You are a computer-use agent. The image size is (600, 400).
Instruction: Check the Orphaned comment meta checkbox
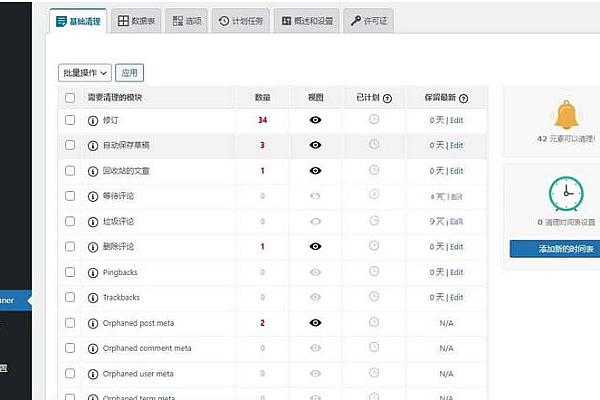(x=70, y=348)
